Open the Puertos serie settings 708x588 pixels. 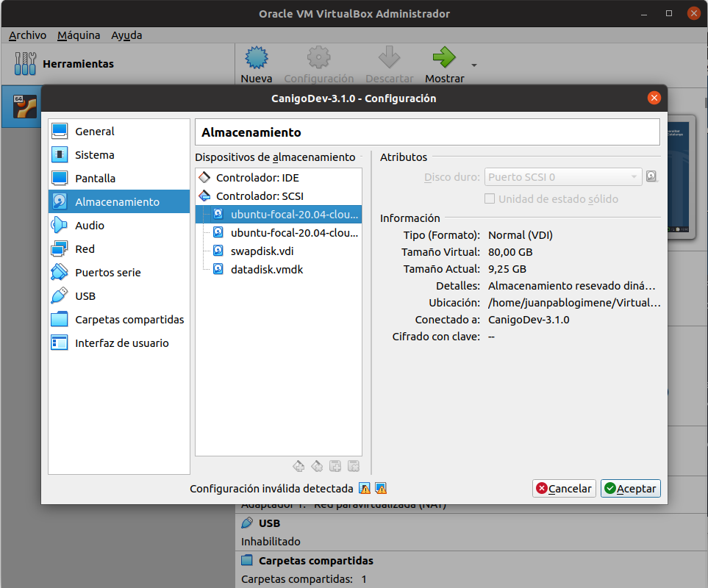119,272
